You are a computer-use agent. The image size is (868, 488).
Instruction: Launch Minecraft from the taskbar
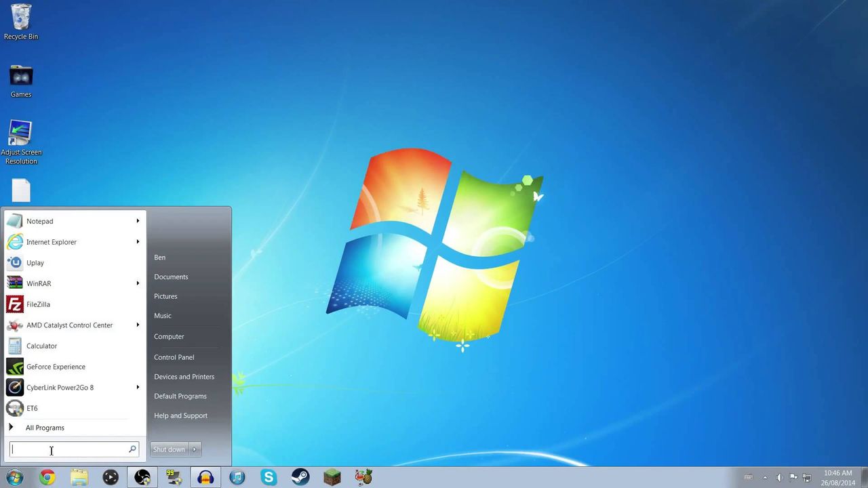pos(332,478)
